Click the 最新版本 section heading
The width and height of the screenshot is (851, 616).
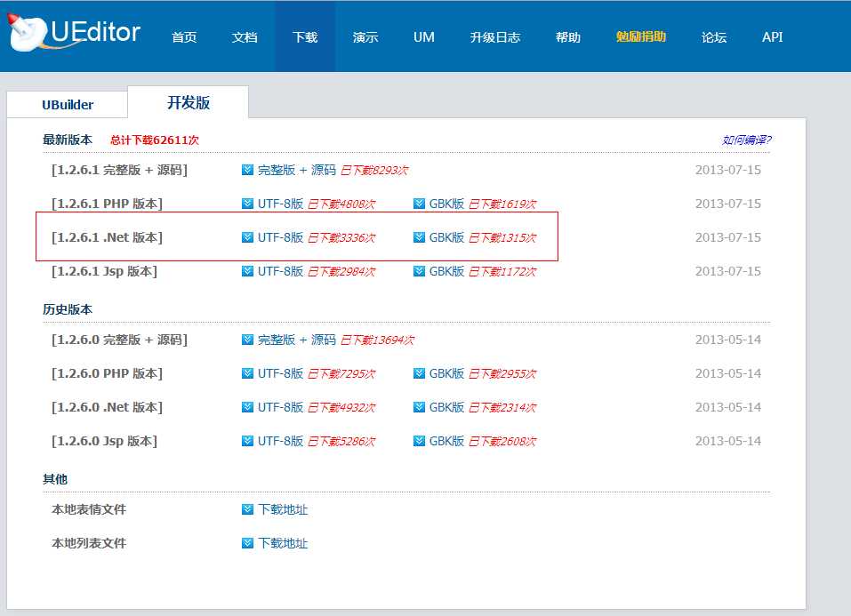pos(68,140)
